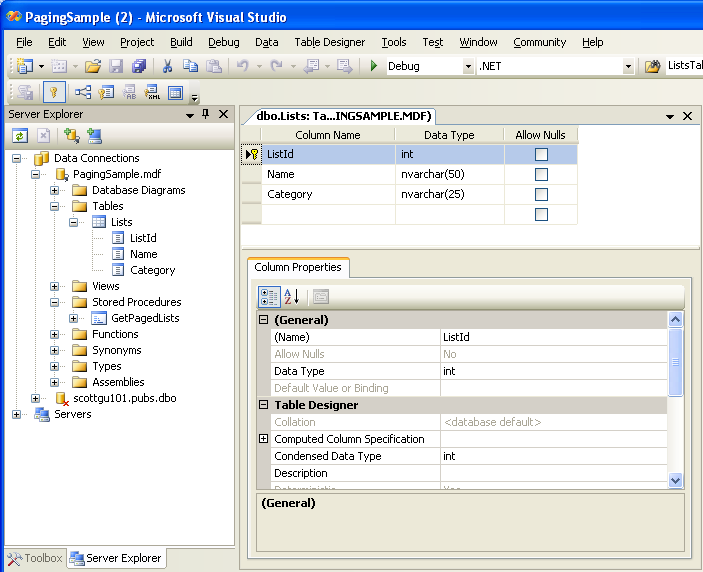Screen dimensions: 703x572
Task: Click the Manage Fulltext Index icon
Action: [x=130, y=92]
